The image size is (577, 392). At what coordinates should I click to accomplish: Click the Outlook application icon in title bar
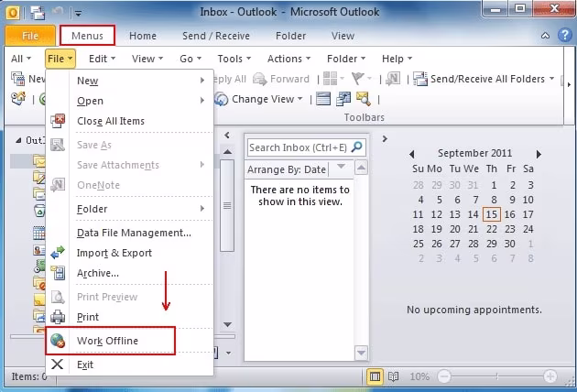pos(13,13)
